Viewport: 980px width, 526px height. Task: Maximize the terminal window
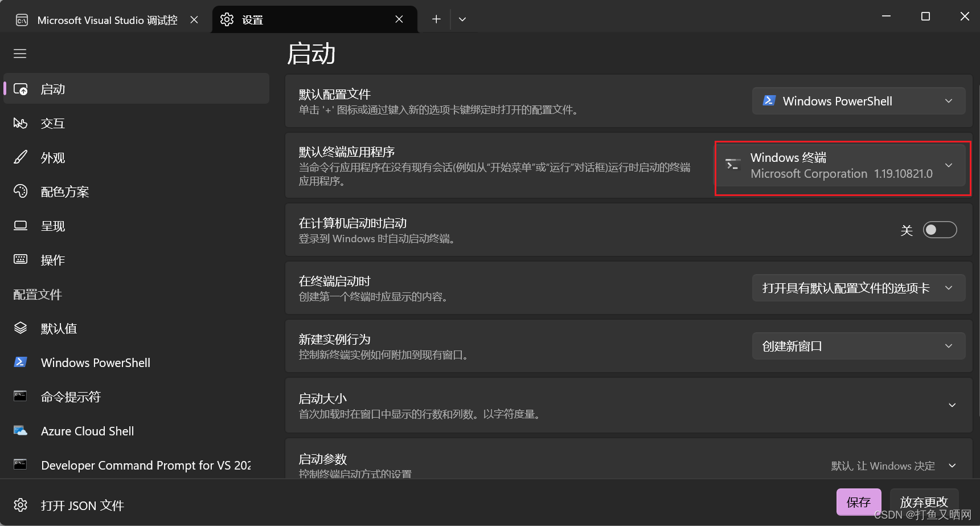pos(925,16)
